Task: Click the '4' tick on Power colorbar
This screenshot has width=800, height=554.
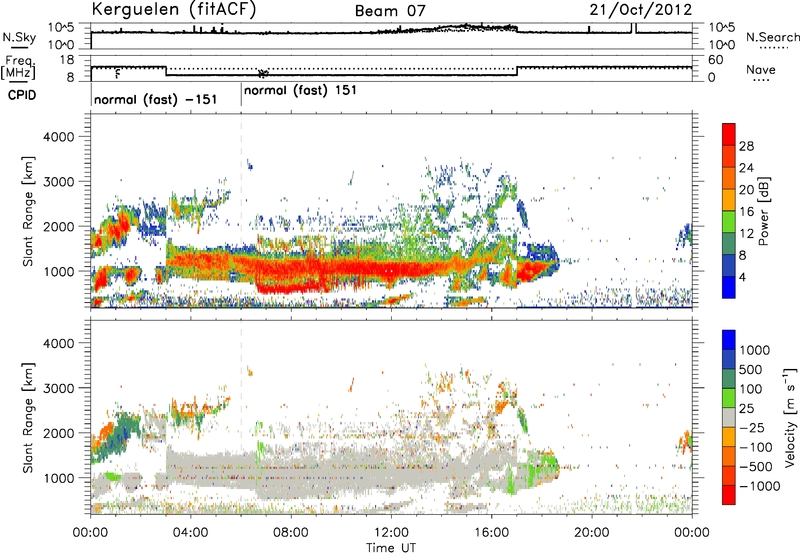Action: pos(742,277)
